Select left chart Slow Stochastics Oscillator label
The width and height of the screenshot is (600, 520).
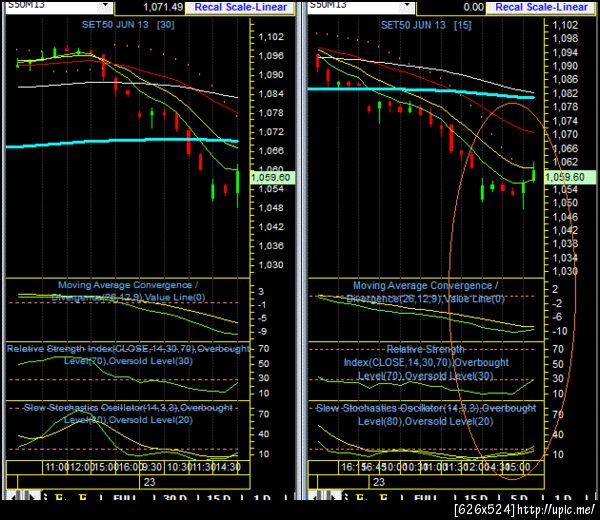(x=128, y=414)
